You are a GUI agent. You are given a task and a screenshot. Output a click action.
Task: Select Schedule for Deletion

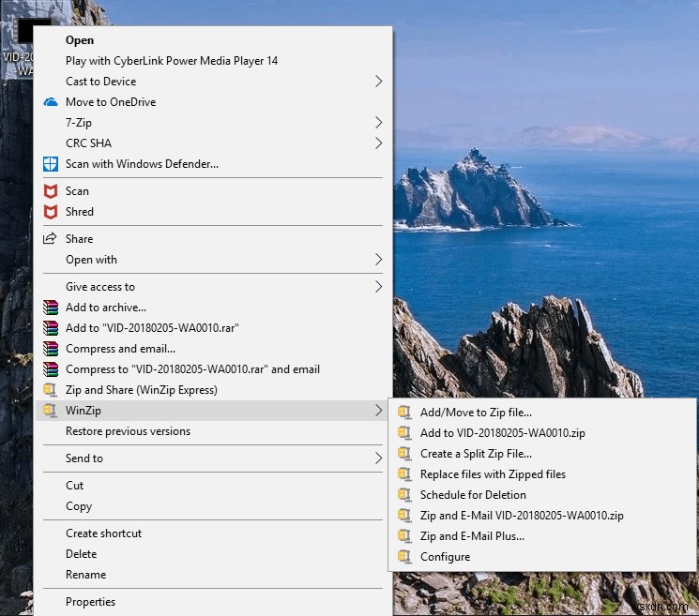pyautogui.click(x=542, y=494)
